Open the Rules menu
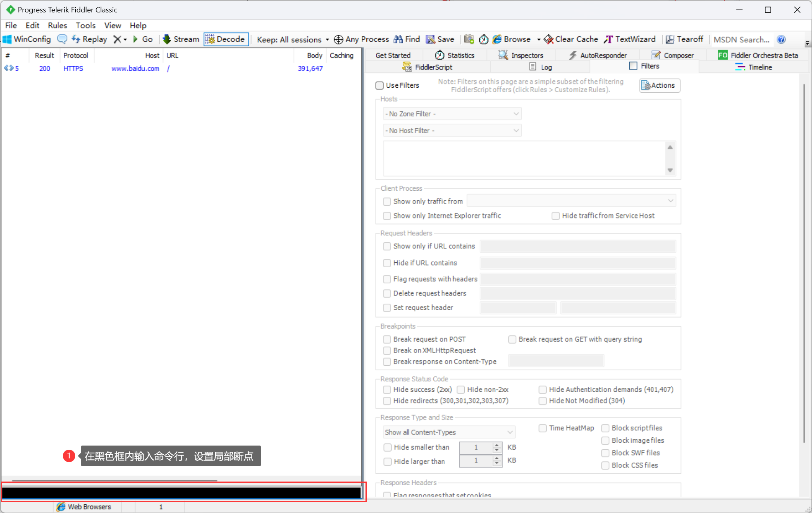This screenshot has height=513, width=812. click(x=57, y=25)
